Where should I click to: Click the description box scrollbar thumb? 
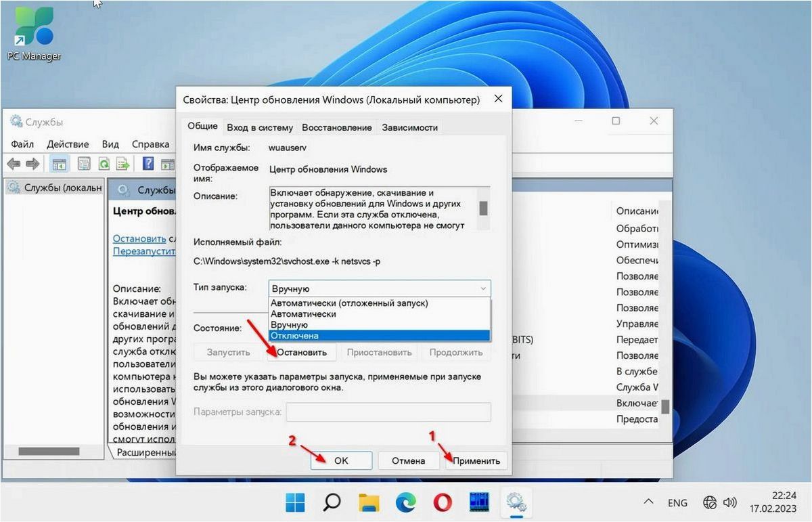pyautogui.click(x=483, y=207)
